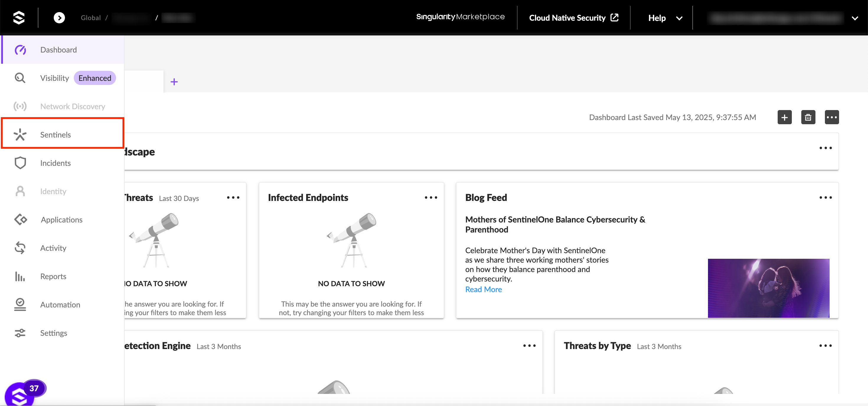Click Read More on the blog post
This screenshot has width=868, height=406.
(x=483, y=289)
